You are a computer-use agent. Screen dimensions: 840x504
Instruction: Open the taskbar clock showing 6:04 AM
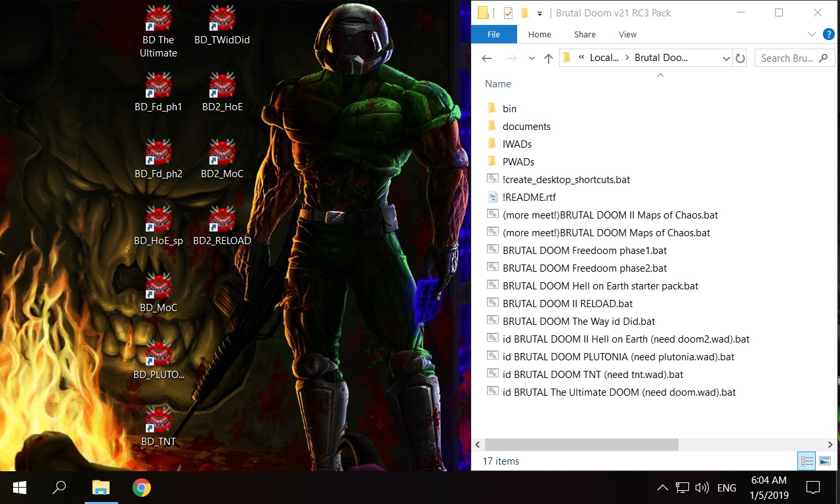pyautogui.click(x=768, y=488)
